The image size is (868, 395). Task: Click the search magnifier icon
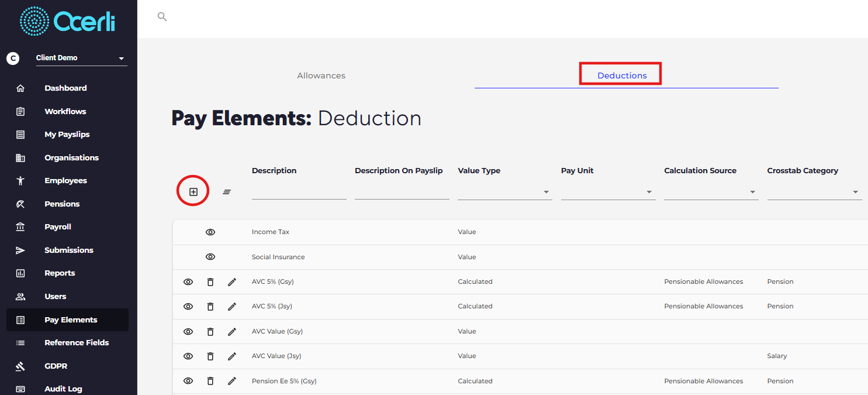pos(162,17)
